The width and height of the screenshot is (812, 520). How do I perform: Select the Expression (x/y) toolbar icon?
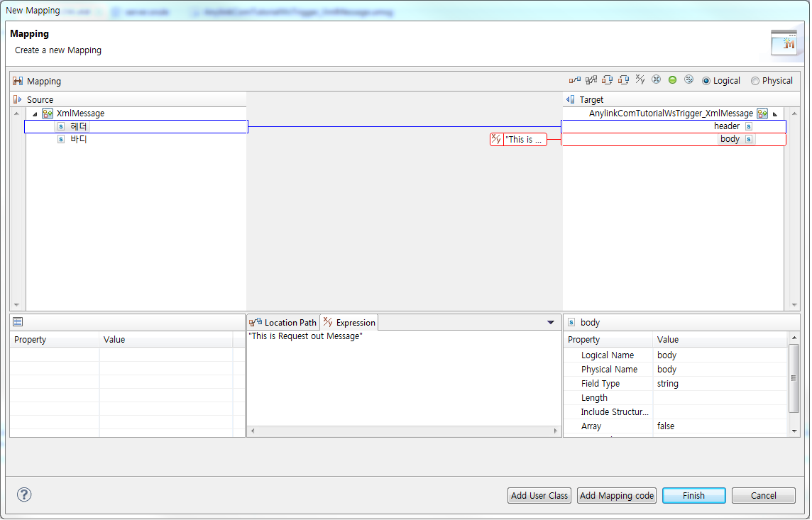[640, 79]
